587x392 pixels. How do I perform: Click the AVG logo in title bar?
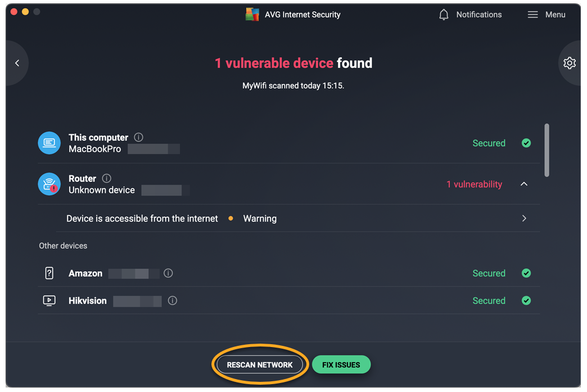(x=252, y=15)
